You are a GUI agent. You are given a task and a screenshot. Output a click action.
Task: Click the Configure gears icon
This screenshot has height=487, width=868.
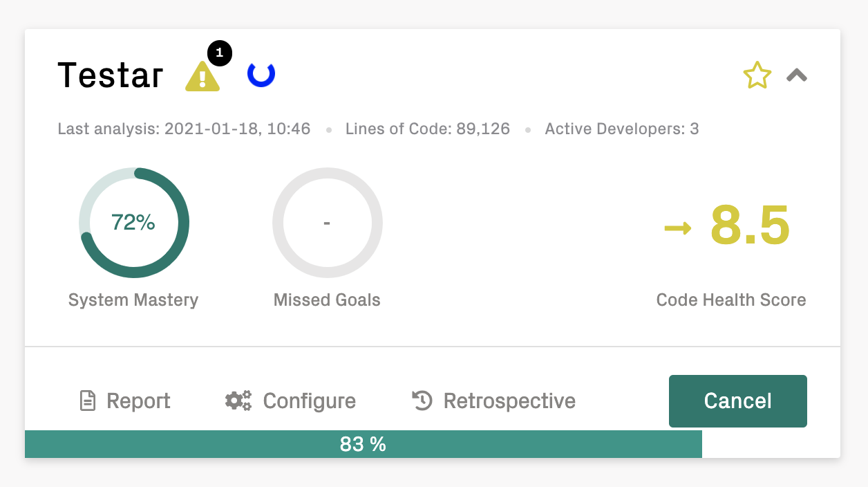point(237,401)
